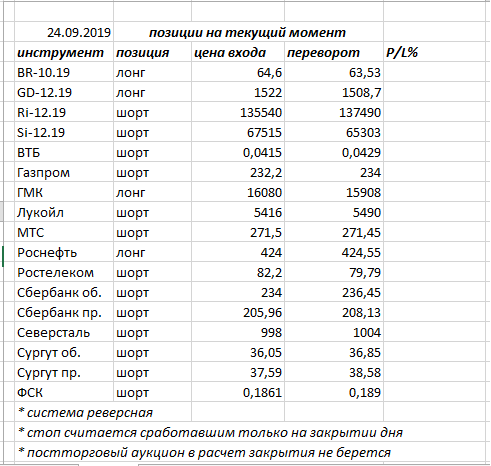
Task: Select the Роснефть instrument cell
Action: pos(64,252)
